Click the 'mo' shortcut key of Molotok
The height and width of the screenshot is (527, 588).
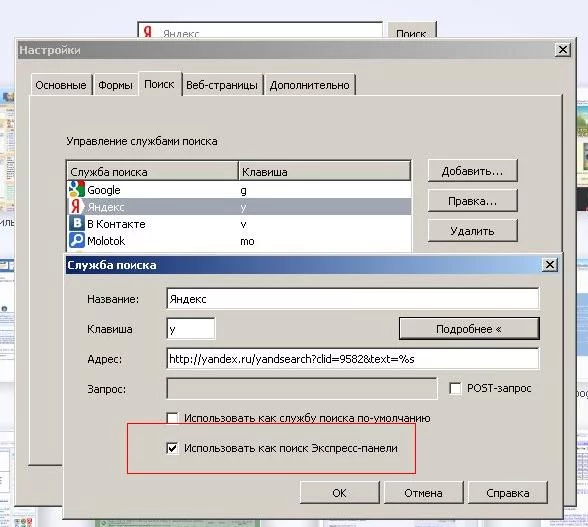(x=247, y=241)
